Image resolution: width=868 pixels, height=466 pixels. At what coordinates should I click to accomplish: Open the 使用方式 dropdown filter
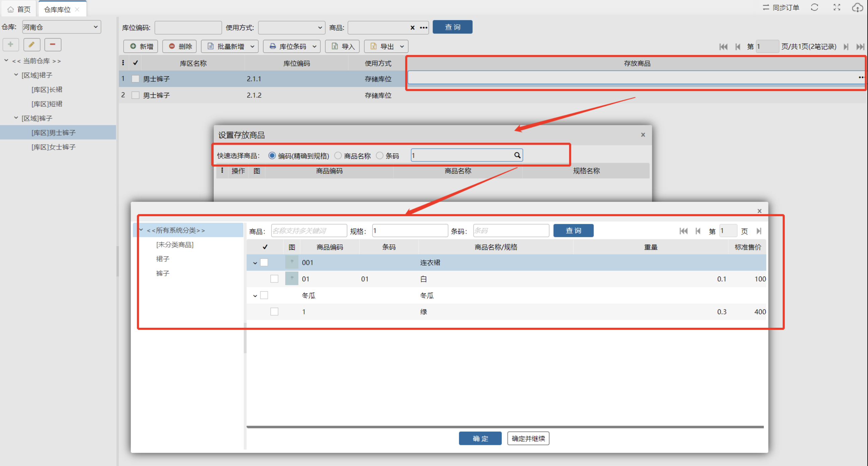pyautogui.click(x=292, y=27)
